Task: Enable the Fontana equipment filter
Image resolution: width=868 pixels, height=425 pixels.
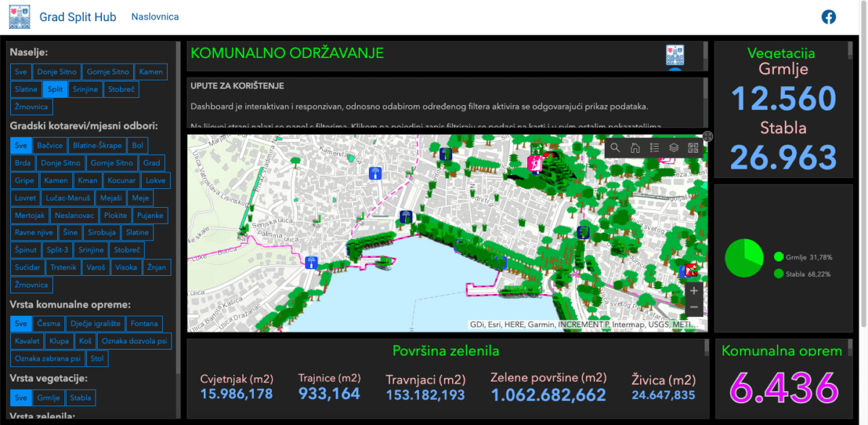Action: tap(144, 324)
